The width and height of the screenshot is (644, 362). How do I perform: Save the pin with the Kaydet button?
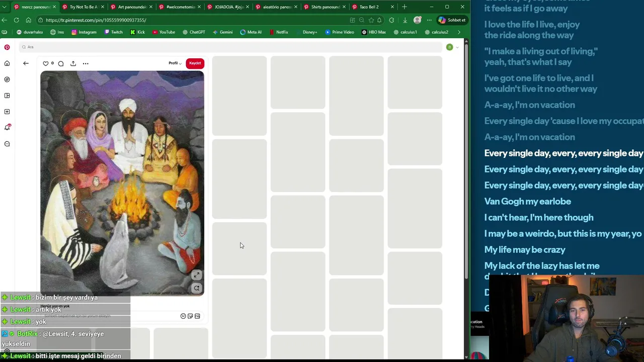click(195, 63)
